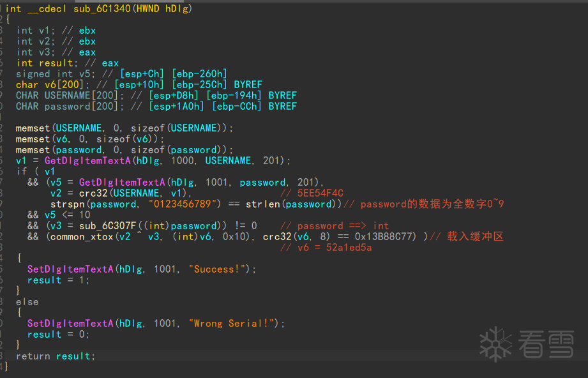The image size is (588, 378).
Task: Select the HWND type in the signature
Action: coord(147,9)
